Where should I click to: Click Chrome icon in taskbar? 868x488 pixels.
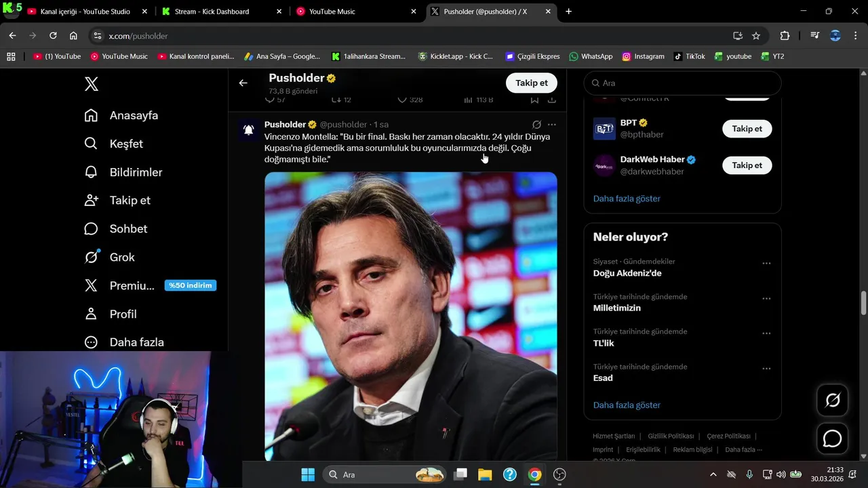[535, 474]
